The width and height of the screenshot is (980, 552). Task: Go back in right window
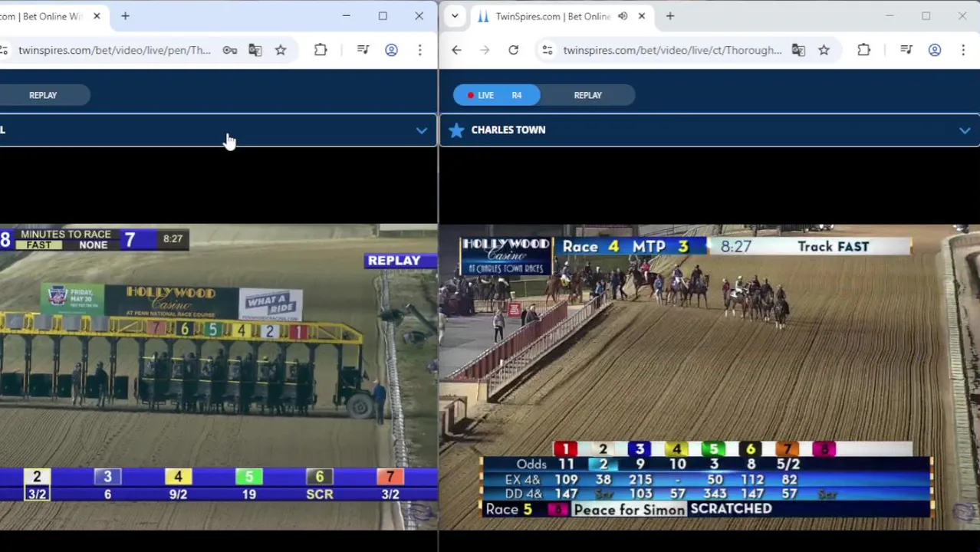456,50
